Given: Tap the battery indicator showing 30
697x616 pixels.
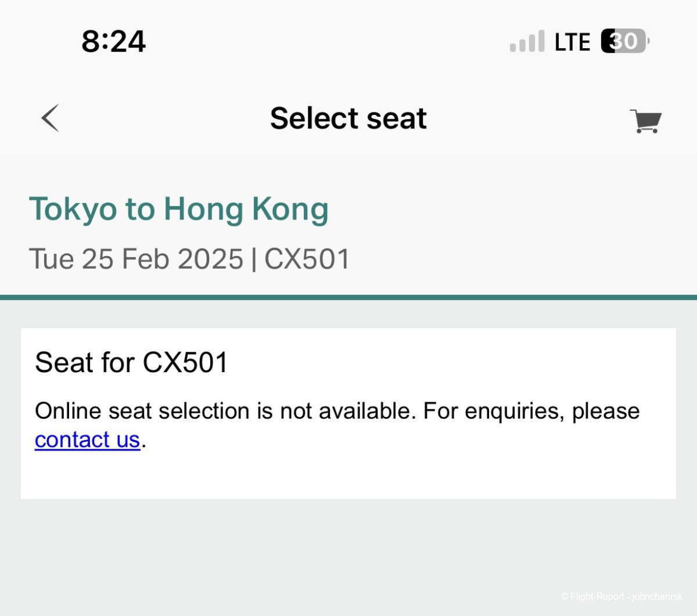Looking at the screenshot, I should coord(624,41).
